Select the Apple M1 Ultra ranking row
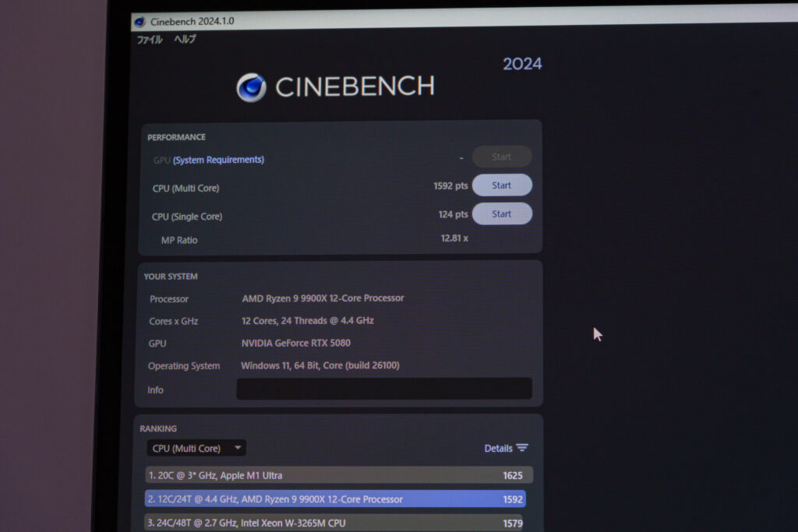This screenshot has height=532, width=798. (339, 475)
